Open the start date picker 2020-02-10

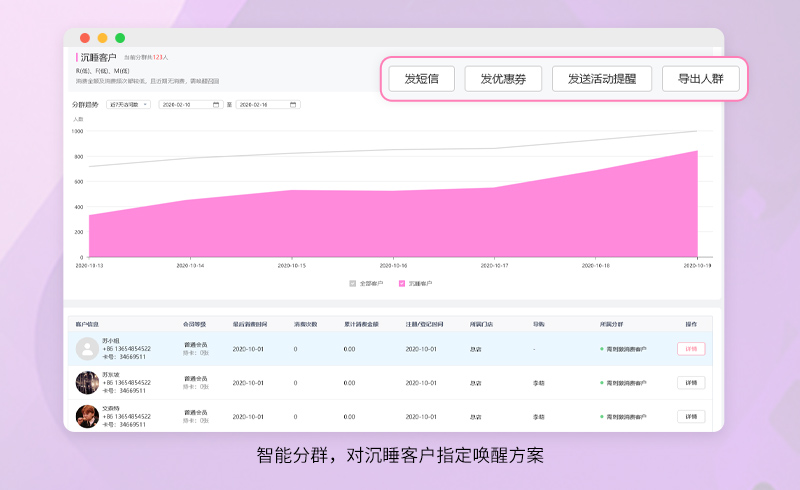pos(186,104)
